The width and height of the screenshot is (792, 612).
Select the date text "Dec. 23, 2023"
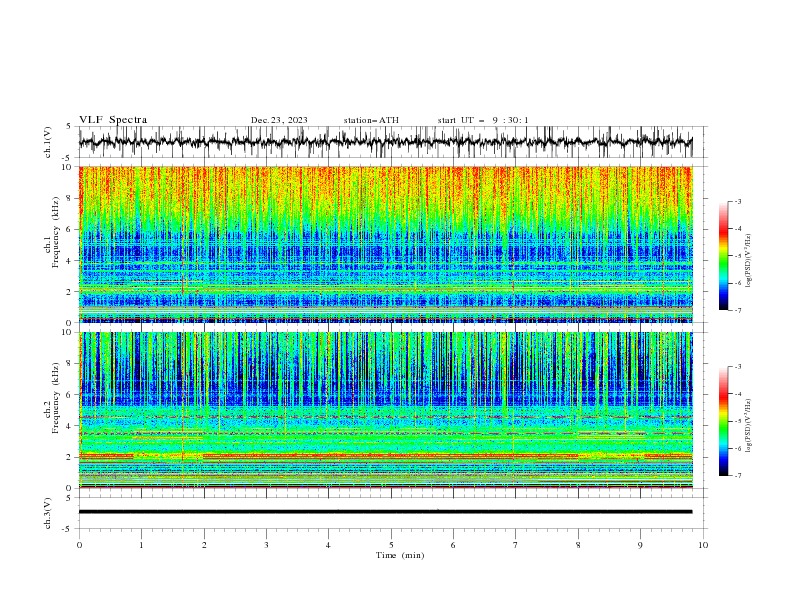click(x=279, y=120)
